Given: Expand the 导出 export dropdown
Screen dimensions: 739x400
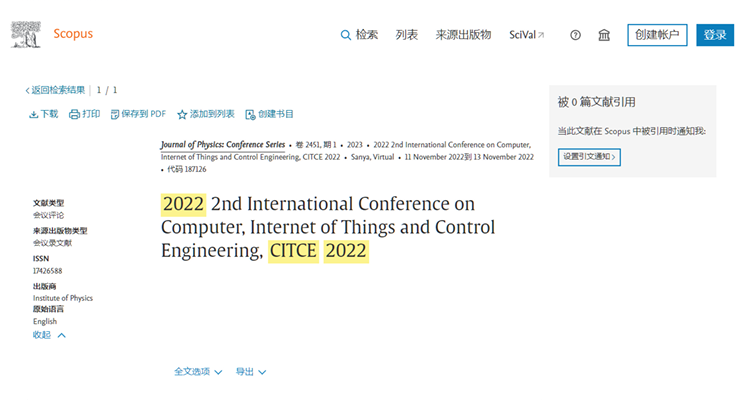Looking at the screenshot, I should point(251,372).
